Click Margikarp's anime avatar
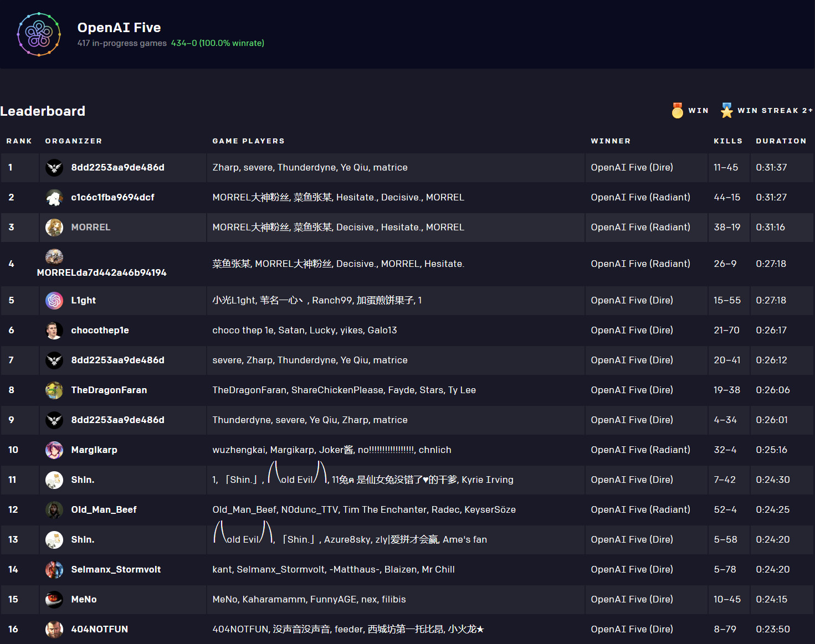This screenshot has width=815, height=644. tap(54, 450)
